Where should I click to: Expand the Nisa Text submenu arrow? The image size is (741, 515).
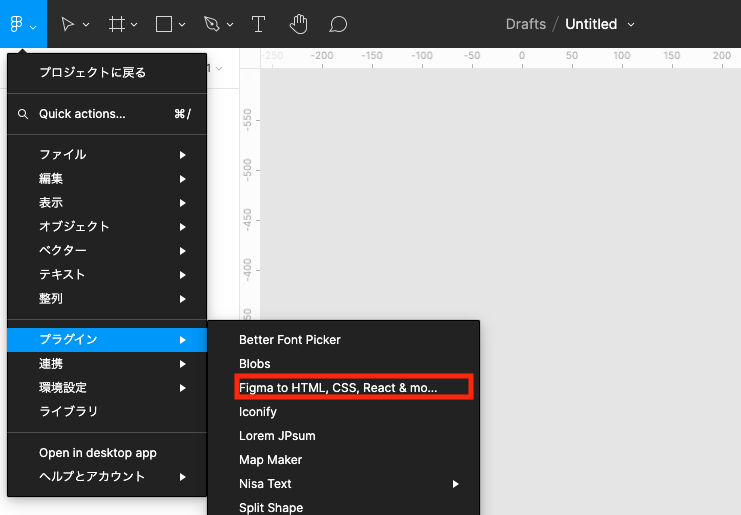click(455, 484)
